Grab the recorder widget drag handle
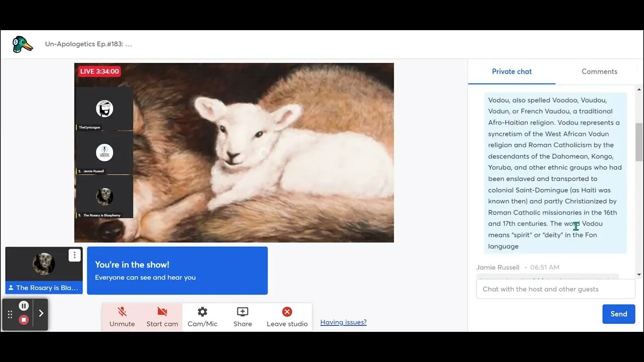The width and height of the screenshot is (644, 362). point(10,314)
